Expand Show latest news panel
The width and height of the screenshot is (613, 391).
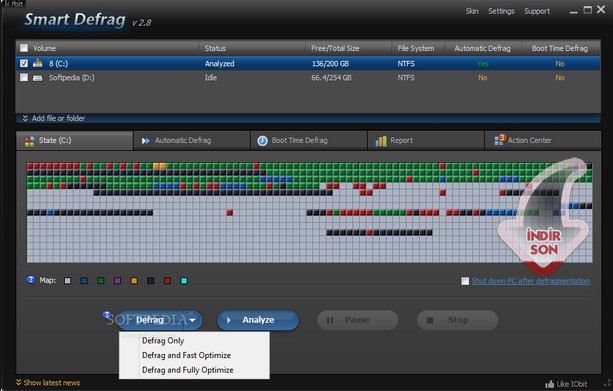tap(48, 382)
